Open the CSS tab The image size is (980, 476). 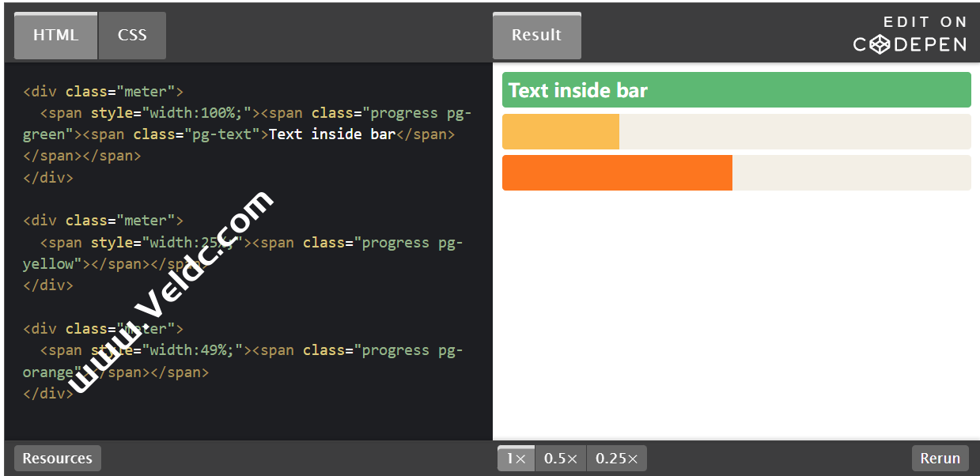point(132,36)
